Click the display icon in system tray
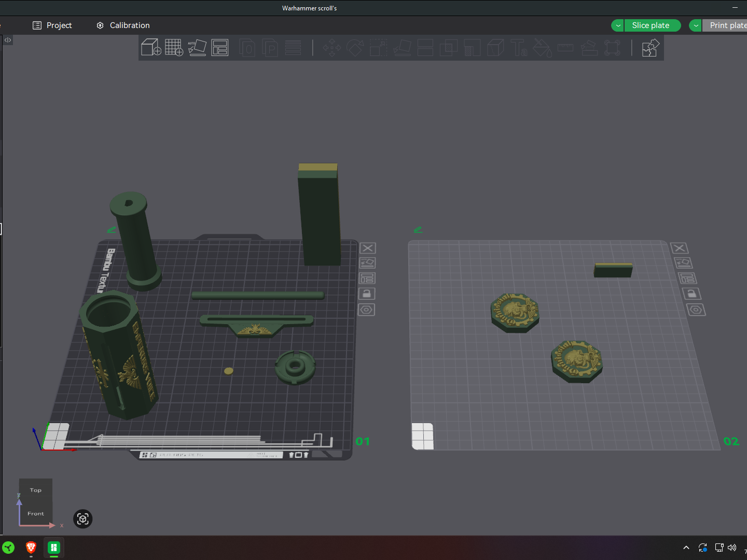 (719, 548)
